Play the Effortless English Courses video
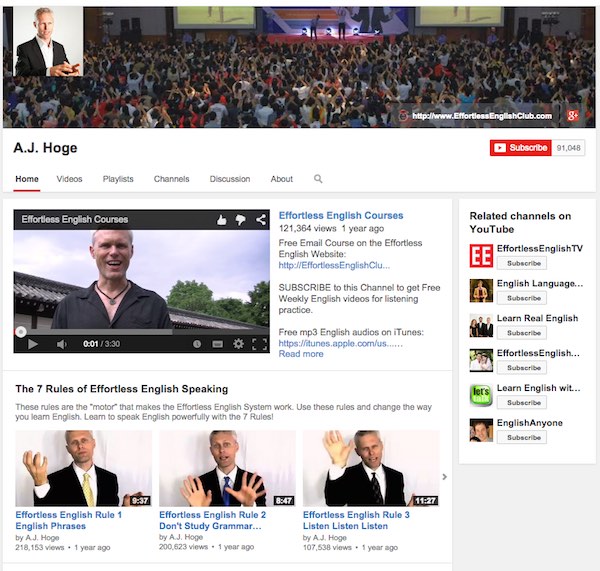 [33, 344]
